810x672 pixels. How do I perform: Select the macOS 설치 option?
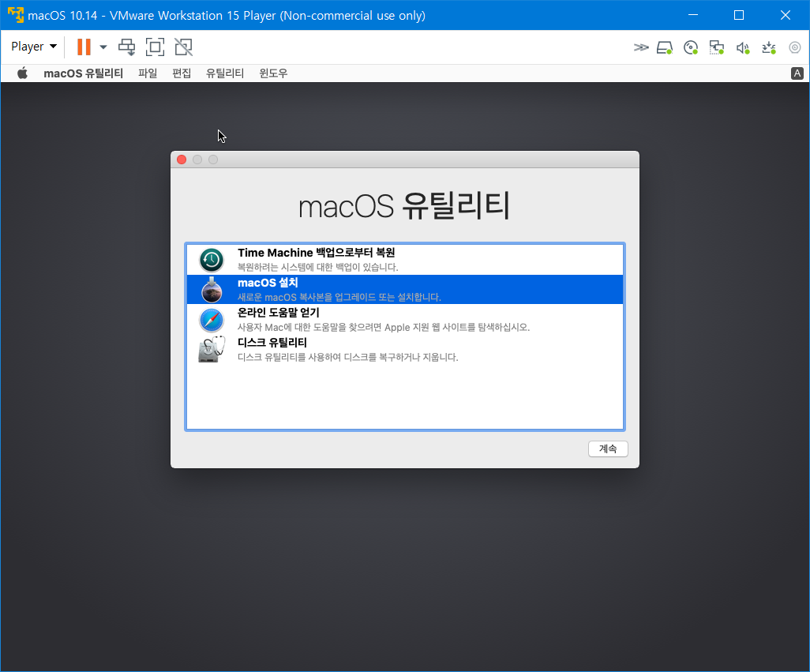coord(405,289)
